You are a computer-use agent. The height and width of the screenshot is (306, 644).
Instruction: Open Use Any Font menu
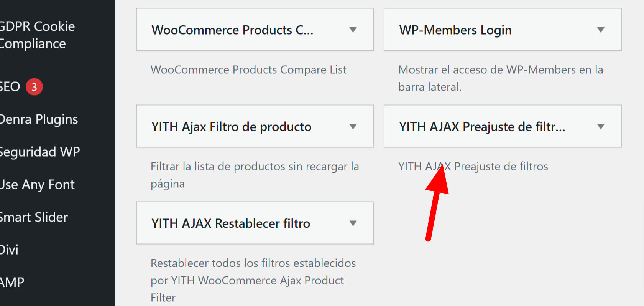tap(37, 185)
